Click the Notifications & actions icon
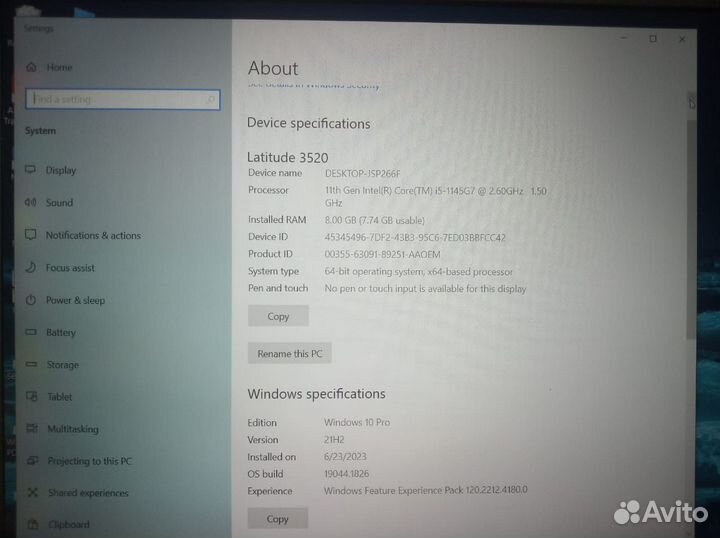Image resolution: width=720 pixels, height=538 pixels. [x=30, y=235]
